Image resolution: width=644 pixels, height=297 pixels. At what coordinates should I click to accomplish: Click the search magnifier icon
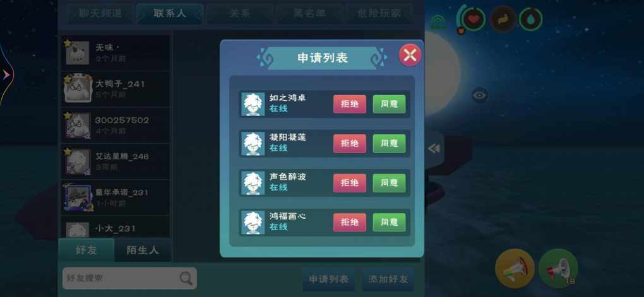coord(186,278)
